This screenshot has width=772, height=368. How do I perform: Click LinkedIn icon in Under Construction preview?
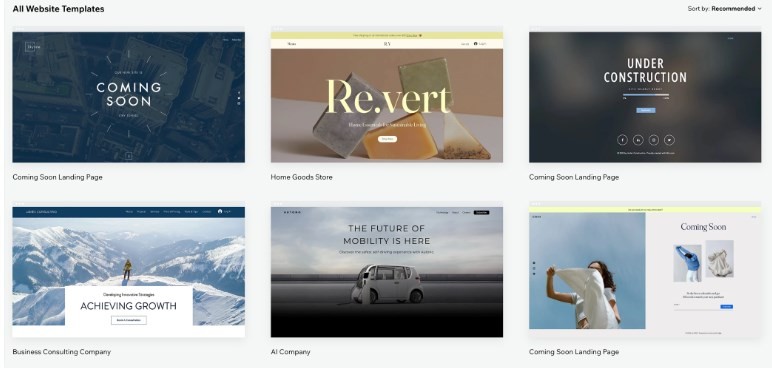pyautogui.click(x=638, y=140)
